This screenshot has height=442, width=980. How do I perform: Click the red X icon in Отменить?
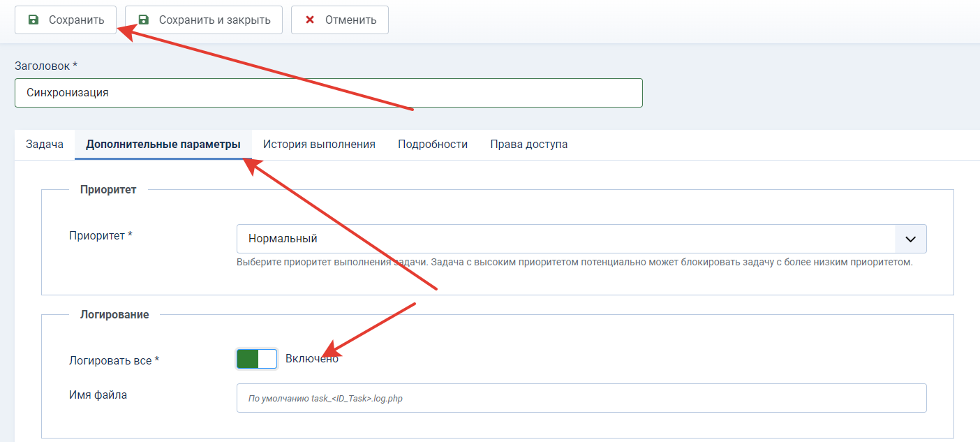[x=310, y=20]
